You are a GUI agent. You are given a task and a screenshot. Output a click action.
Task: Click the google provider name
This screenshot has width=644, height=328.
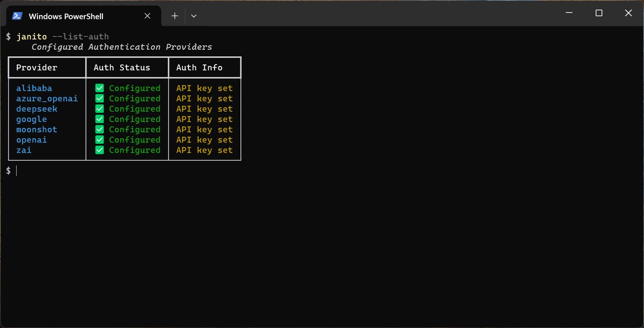[31, 119]
